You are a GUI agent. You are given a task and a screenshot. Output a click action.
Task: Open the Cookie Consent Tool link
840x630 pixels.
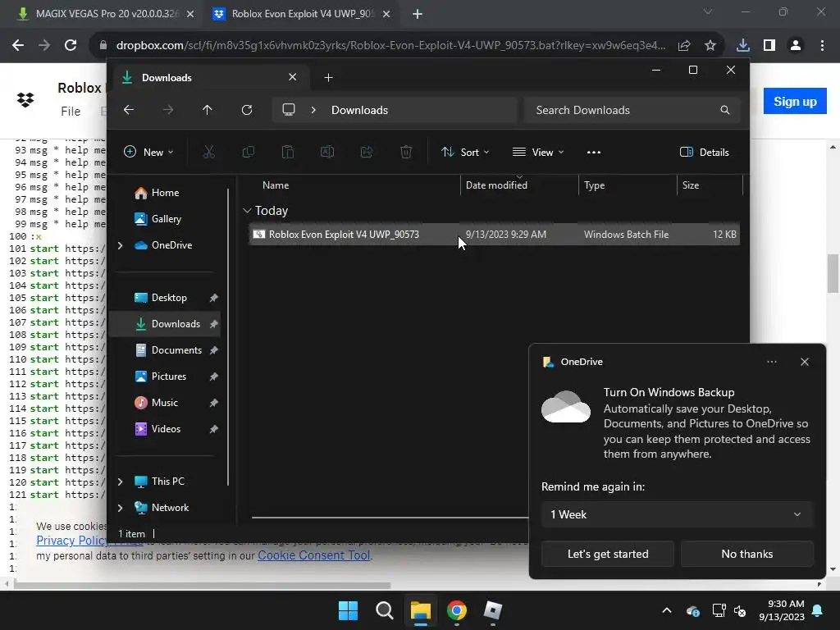314,555
